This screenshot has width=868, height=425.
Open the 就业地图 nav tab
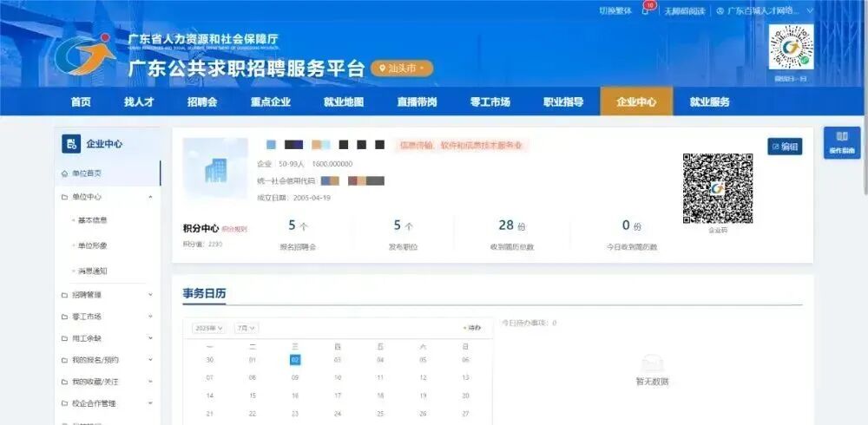344,101
